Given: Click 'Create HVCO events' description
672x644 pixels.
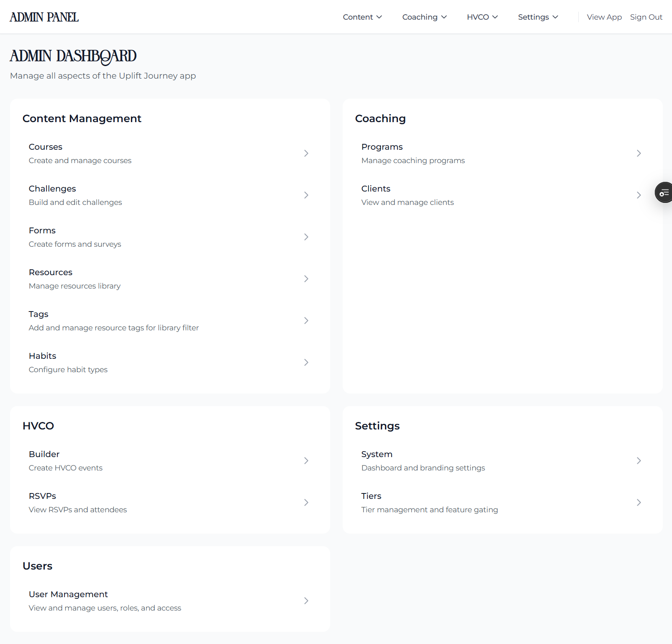Looking at the screenshot, I should pos(66,468).
